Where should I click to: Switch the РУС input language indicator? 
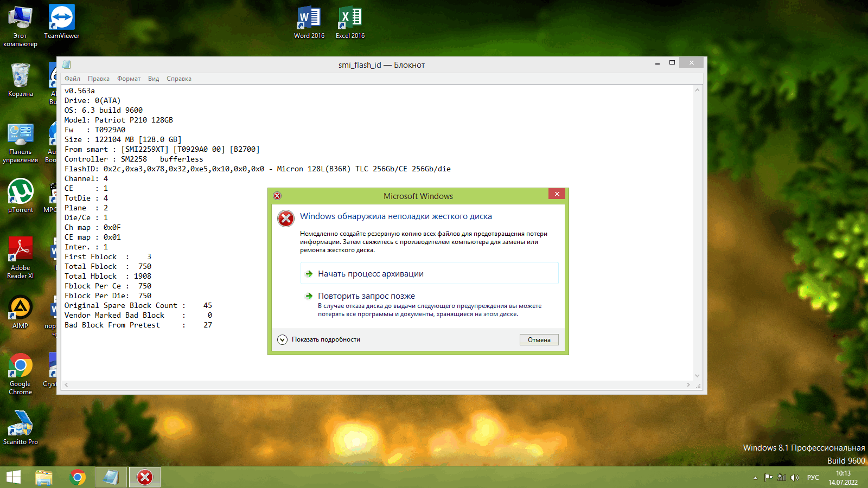pos(813,478)
